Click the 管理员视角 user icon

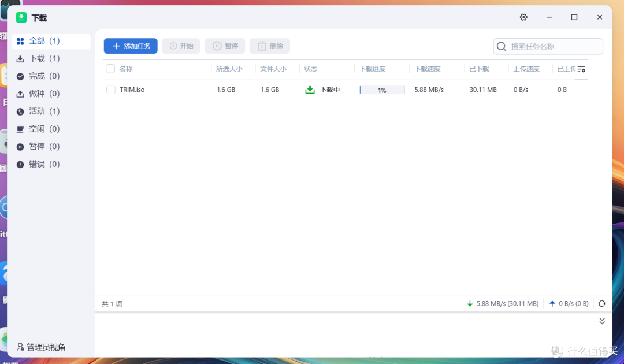click(x=20, y=347)
